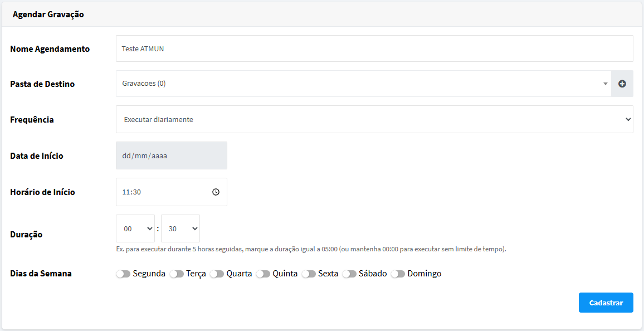
Task: Click the plus icon to add destination folder
Action: [622, 84]
